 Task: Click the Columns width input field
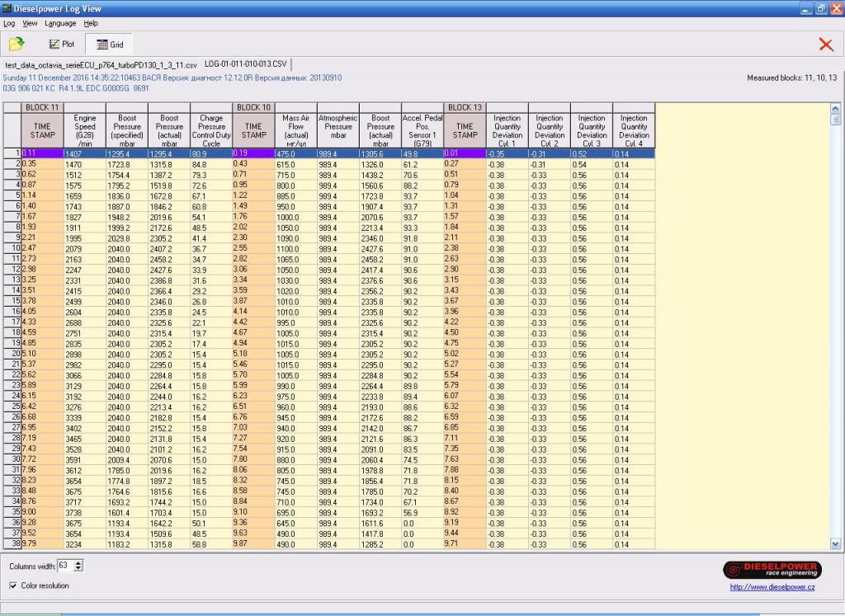pyautogui.click(x=66, y=566)
